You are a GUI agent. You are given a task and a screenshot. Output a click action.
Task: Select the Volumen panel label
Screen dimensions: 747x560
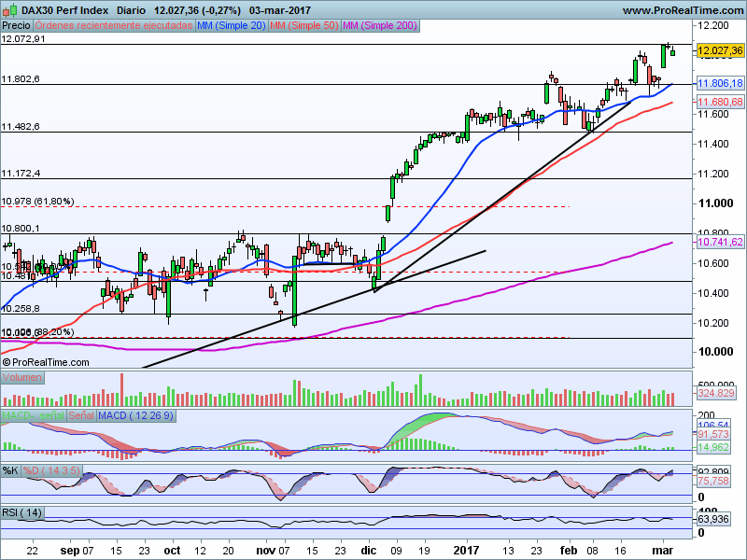pyautogui.click(x=21, y=378)
